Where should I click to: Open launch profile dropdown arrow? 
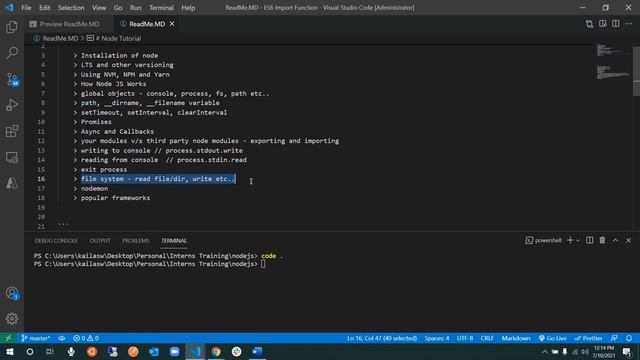coord(578,240)
